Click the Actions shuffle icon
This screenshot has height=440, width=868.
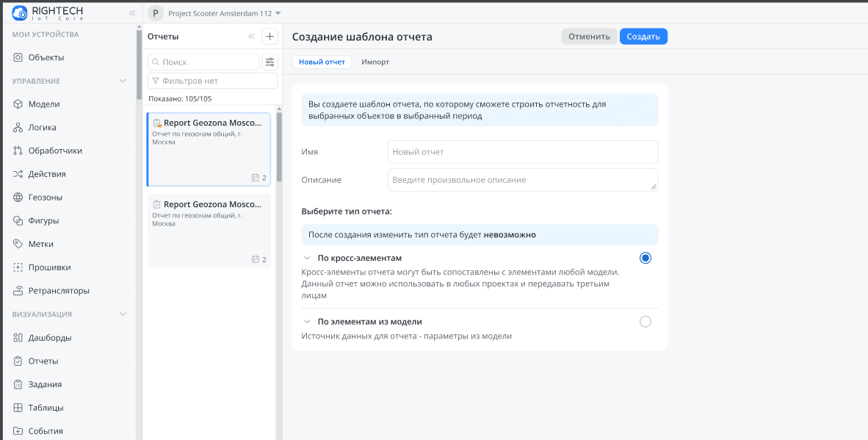pos(18,174)
